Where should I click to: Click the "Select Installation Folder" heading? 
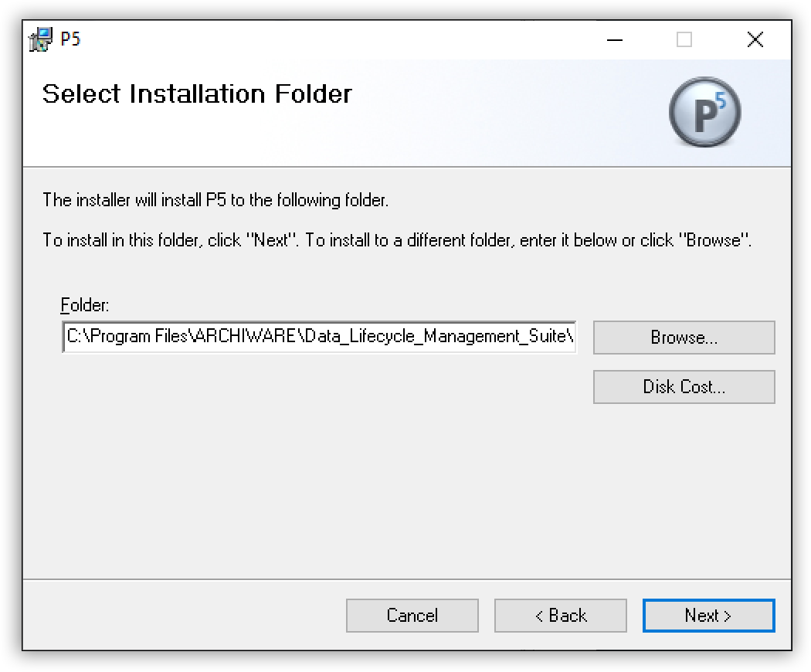click(x=197, y=94)
